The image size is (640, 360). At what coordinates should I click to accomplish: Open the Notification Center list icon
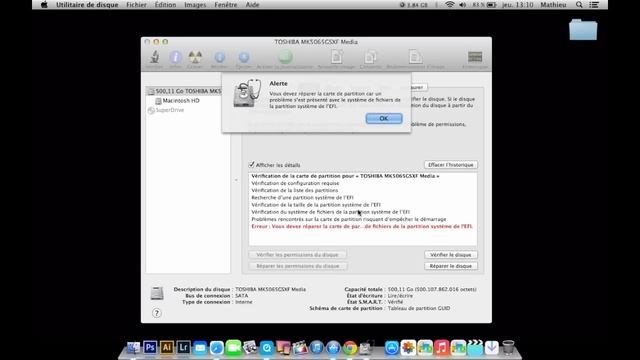(x=595, y=5)
